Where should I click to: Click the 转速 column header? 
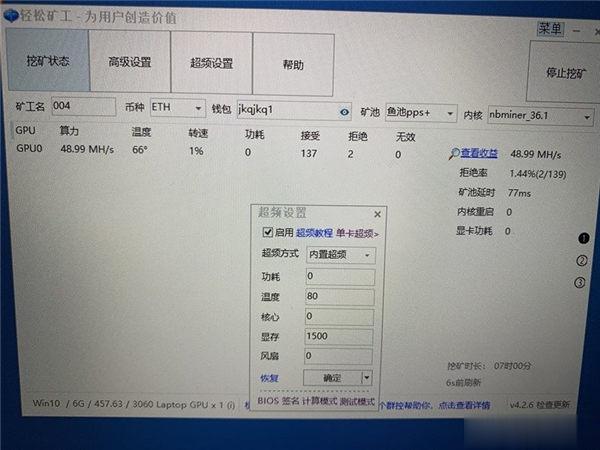(198, 133)
